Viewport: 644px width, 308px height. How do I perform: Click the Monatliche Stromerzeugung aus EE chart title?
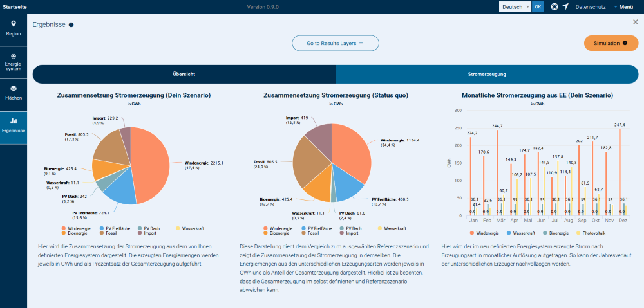(537, 95)
